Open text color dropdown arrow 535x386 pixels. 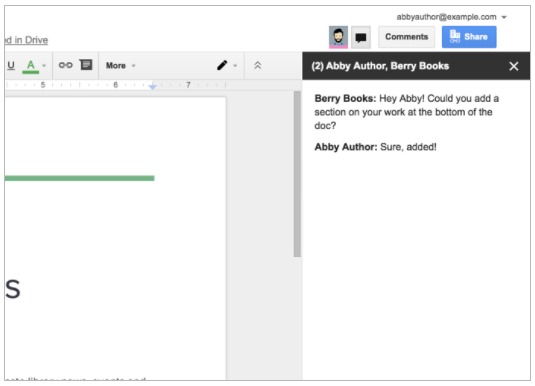click(44, 66)
